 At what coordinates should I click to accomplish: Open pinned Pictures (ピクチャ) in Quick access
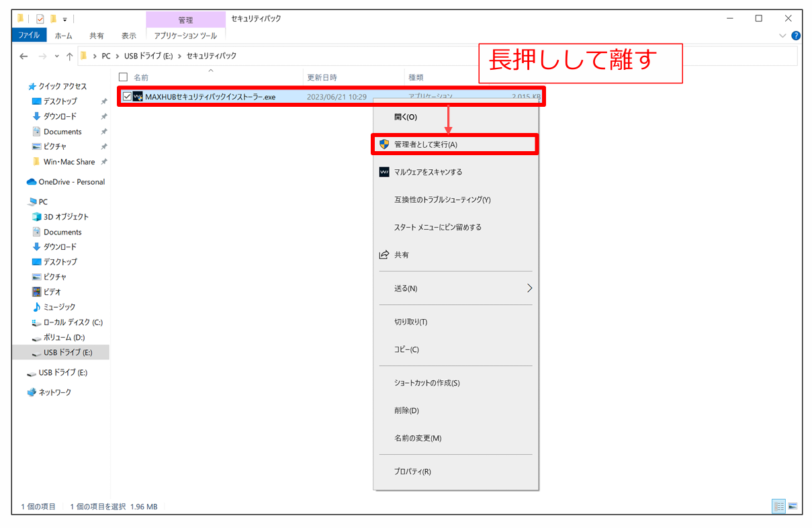click(55, 146)
